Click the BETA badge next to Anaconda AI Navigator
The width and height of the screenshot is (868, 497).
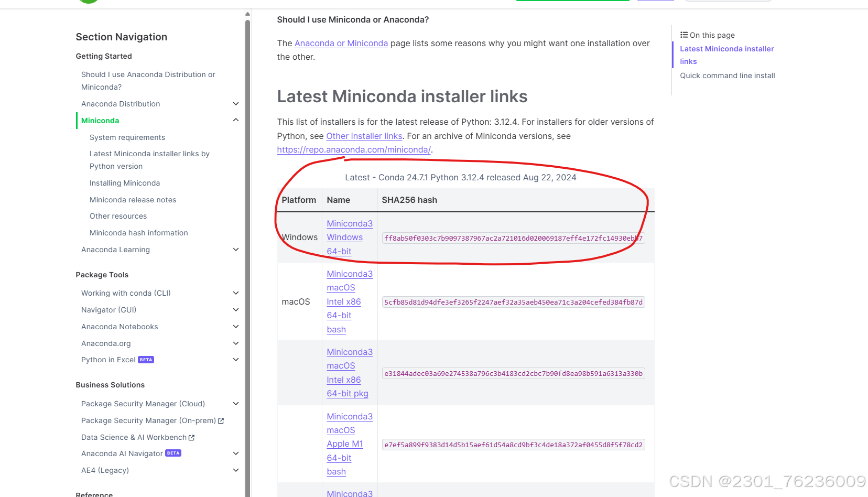pos(173,453)
